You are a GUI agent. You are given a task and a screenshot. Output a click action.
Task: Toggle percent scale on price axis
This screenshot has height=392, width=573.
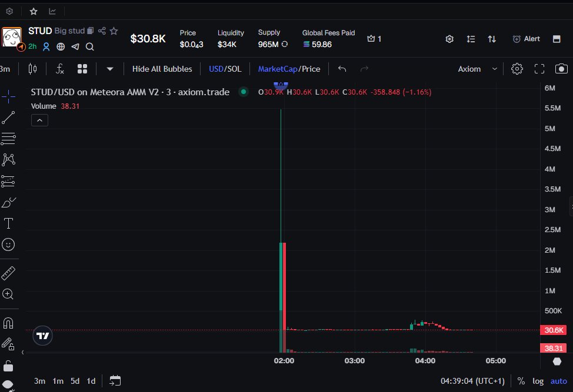point(521,381)
